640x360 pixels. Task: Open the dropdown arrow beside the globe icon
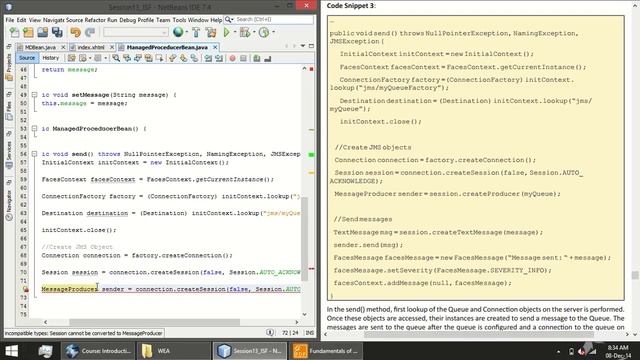[187, 32]
